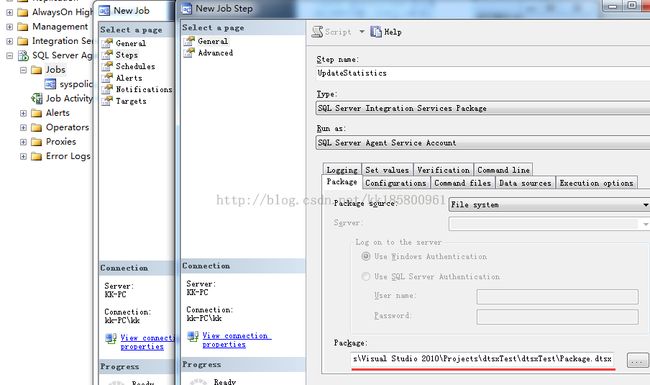Click the package browse ellipsis button
This screenshot has height=385, width=650.
click(x=638, y=360)
